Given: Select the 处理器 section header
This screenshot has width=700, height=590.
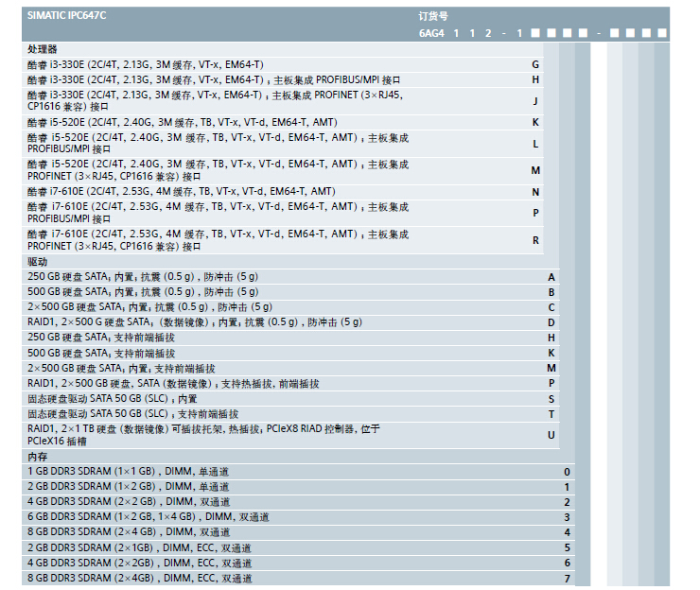Looking at the screenshot, I should (43, 49).
